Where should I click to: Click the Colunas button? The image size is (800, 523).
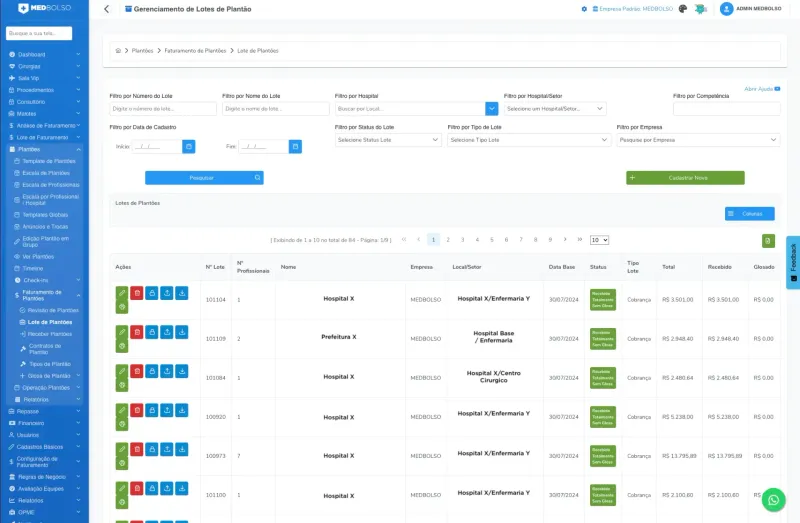pos(749,214)
